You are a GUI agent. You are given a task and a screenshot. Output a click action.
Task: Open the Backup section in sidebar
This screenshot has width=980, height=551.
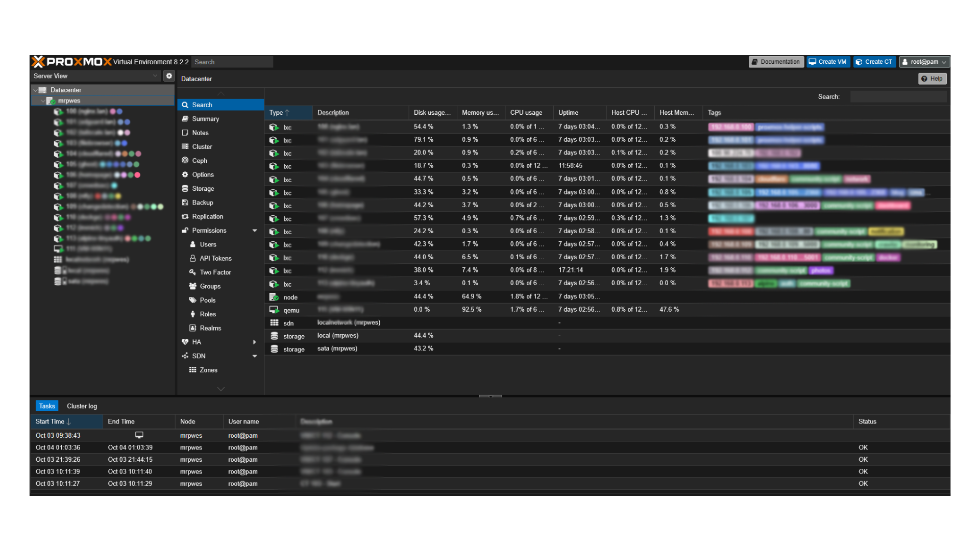[x=202, y=203]
